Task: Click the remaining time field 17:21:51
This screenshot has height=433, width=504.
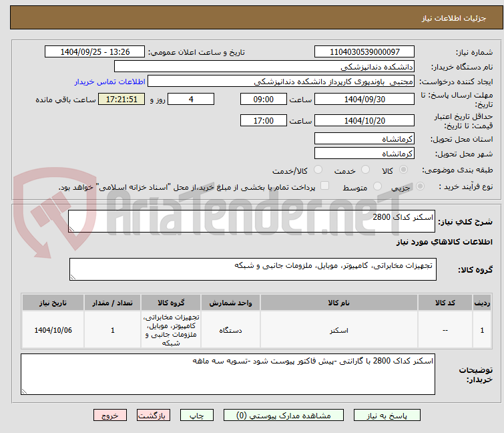Action: [x=121, y=99]
